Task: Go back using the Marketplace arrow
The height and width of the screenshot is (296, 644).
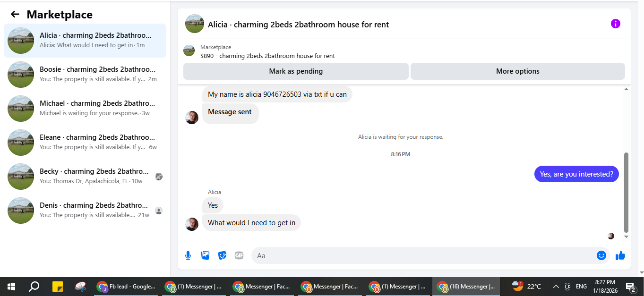Action: [x=15, y=14]
